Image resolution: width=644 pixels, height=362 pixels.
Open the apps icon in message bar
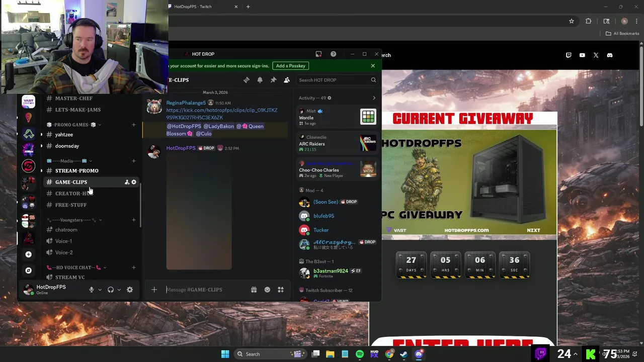coord(281,290)
